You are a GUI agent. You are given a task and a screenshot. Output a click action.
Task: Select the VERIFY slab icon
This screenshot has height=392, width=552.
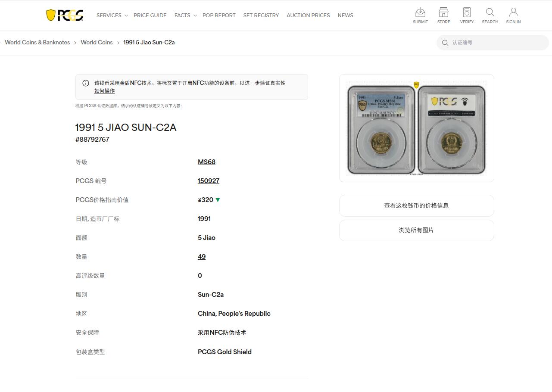pyautogui.click(x=467, y=12)
